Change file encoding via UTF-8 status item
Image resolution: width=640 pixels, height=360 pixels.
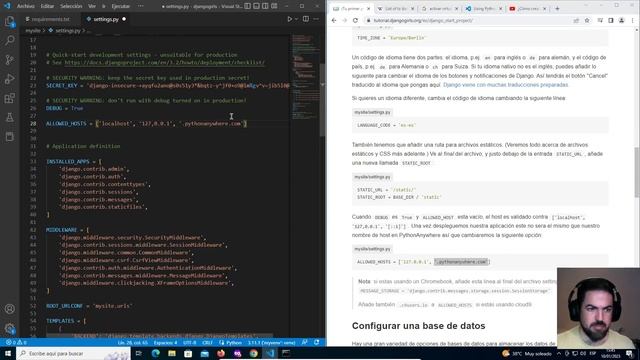click(190, 343)
